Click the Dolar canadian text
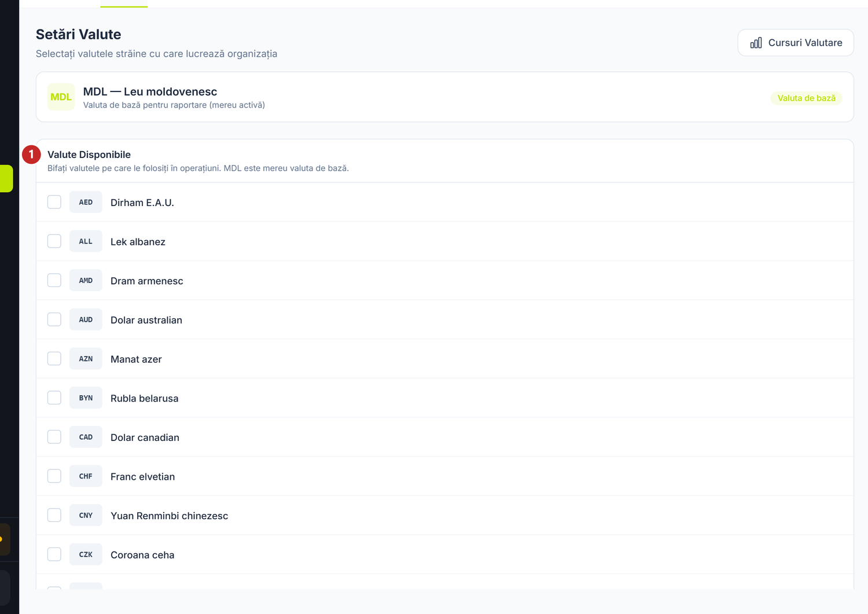 pyautogui.click(x=145, y=437)
